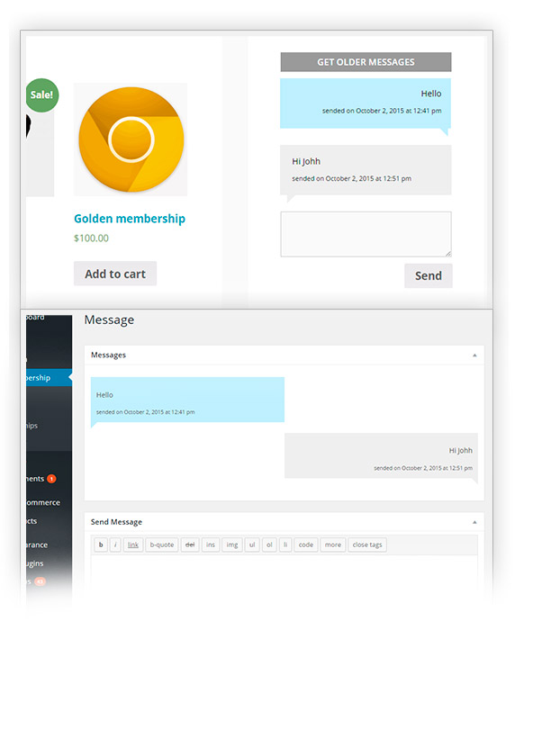
Task: Open the Golden membership product link
Action: (130, 219)
